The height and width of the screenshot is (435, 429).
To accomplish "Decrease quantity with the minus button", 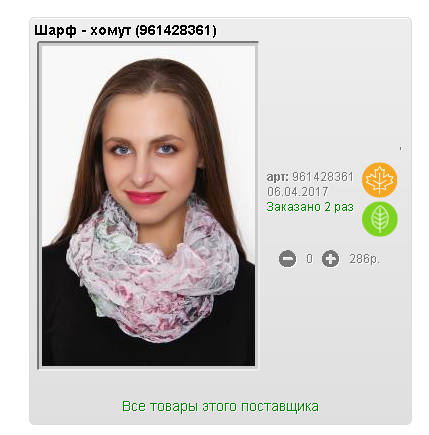I will 287,259.
